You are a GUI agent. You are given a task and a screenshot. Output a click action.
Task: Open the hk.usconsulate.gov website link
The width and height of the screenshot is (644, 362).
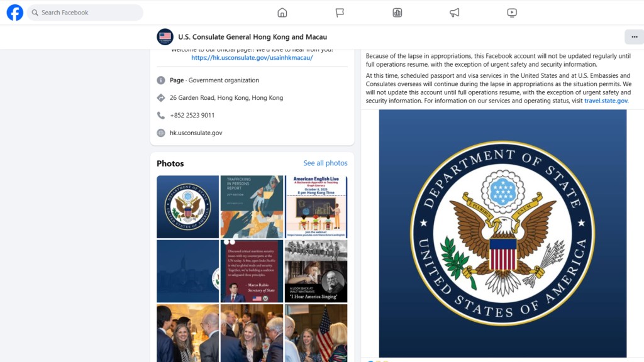(x=196, y=133)
